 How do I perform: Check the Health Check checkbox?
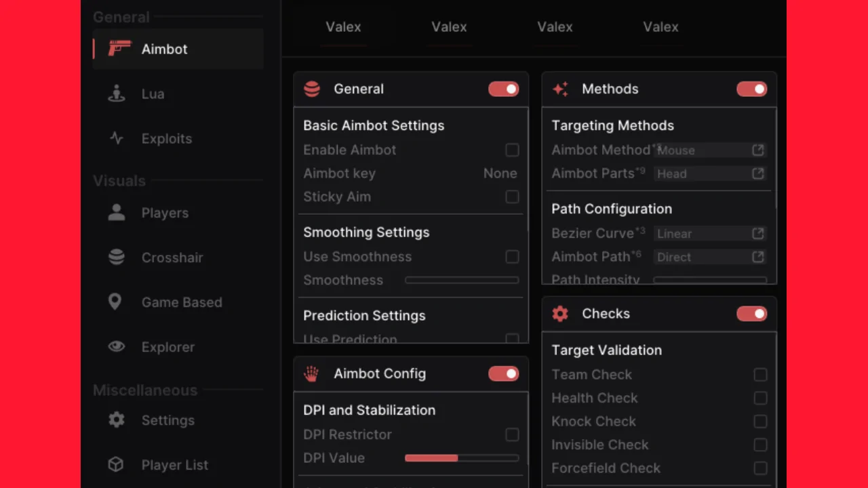point(760,398)
